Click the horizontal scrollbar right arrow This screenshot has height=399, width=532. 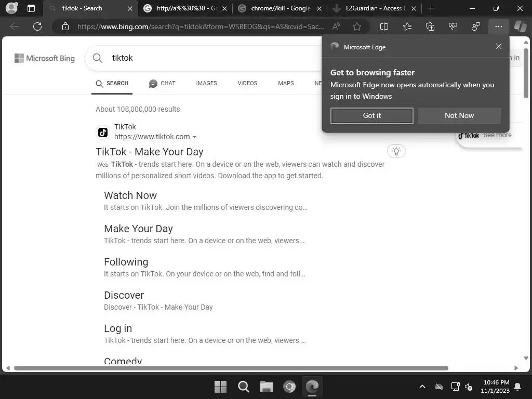[x=516, y=368]
